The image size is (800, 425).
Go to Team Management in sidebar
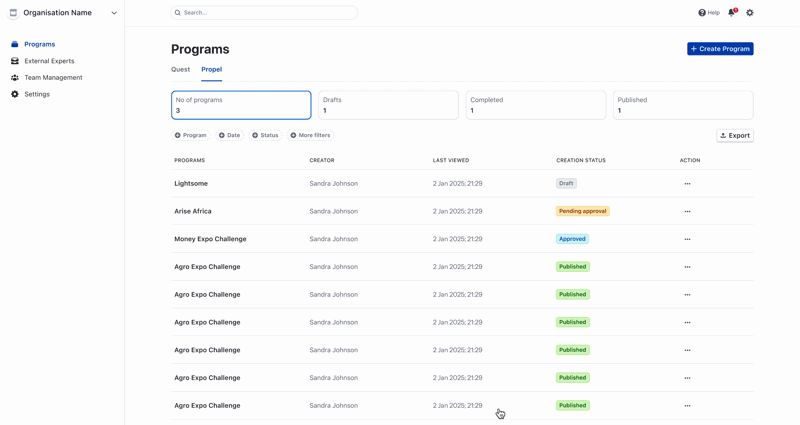tap(53, 77)
